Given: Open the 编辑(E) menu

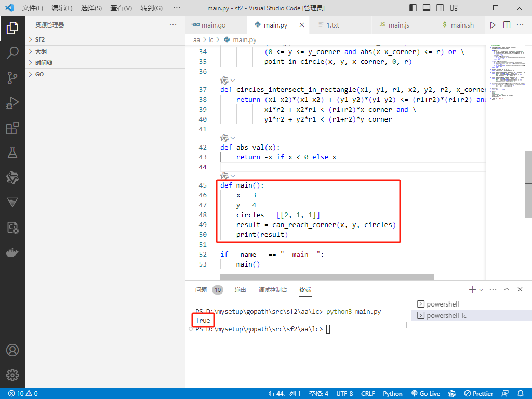Looking at the screenshot, I should (x=62, y=8).
